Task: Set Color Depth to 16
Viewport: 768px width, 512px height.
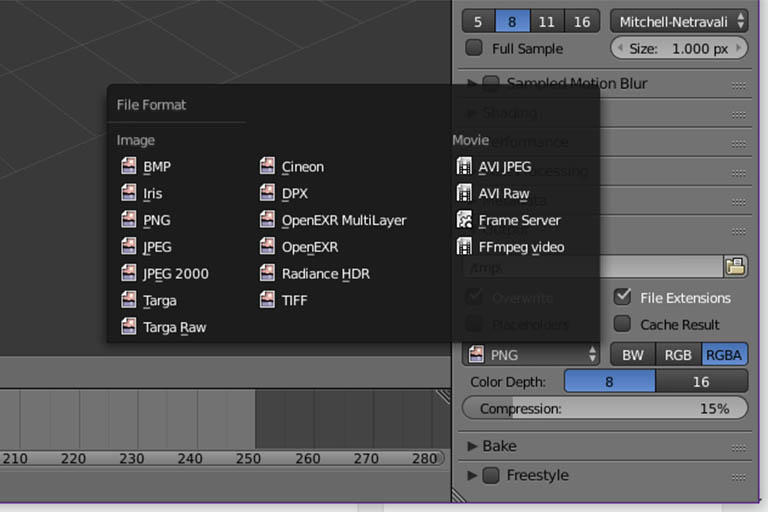Action: point(701,381)
